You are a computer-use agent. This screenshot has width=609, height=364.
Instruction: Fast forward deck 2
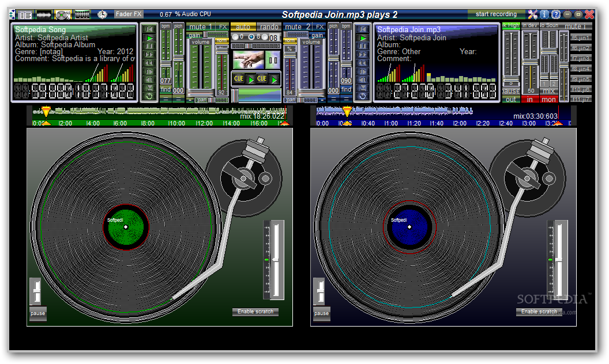[x=363, y=55]
